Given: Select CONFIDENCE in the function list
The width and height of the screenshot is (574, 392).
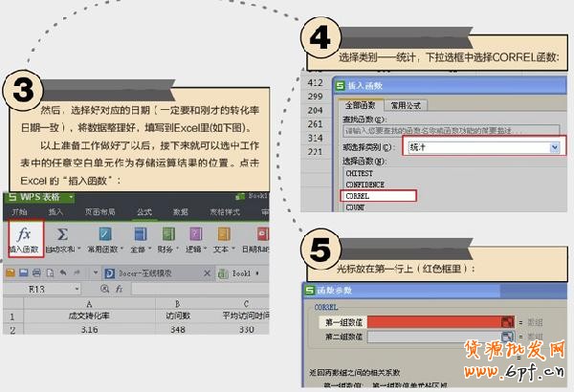Looking at the screenshot, I should [x=364, y=184].
